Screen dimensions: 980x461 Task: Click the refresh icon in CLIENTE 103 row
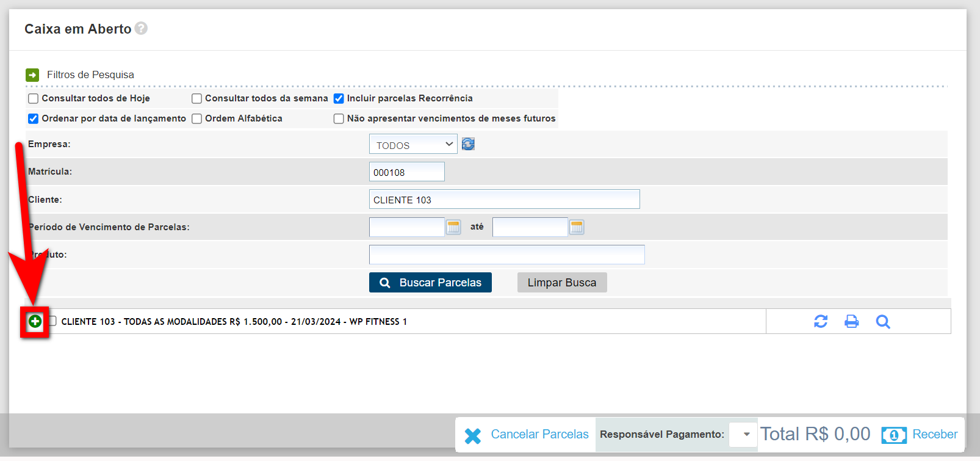(x=821, y=321)
